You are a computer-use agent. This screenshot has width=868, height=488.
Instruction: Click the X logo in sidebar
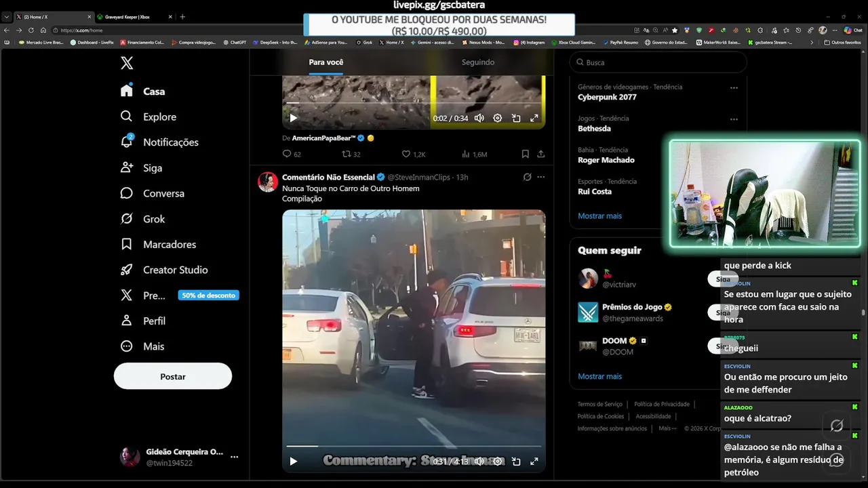(127, 63)
